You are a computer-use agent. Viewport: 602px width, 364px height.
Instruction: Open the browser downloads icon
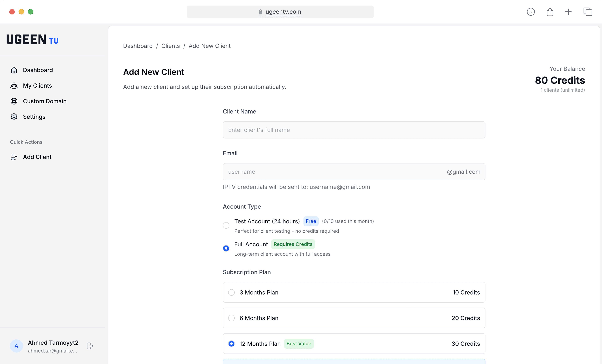[x=531, y=12]
